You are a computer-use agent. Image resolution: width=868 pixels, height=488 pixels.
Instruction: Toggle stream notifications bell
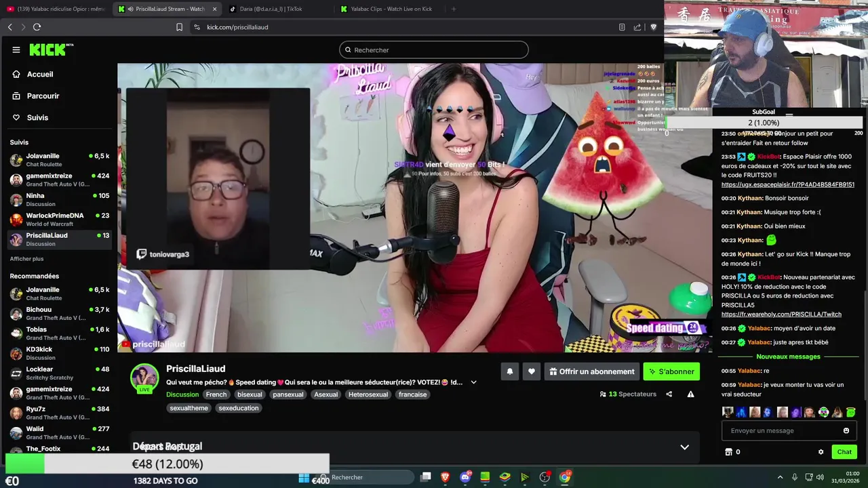click(510, 371)
